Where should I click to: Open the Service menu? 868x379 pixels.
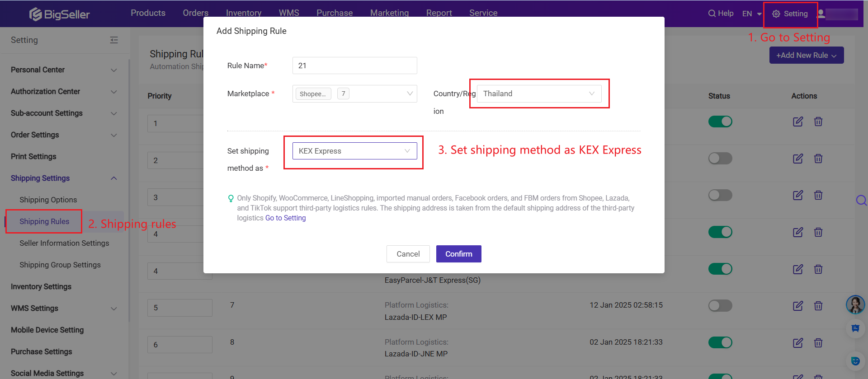tap(483, 13)
